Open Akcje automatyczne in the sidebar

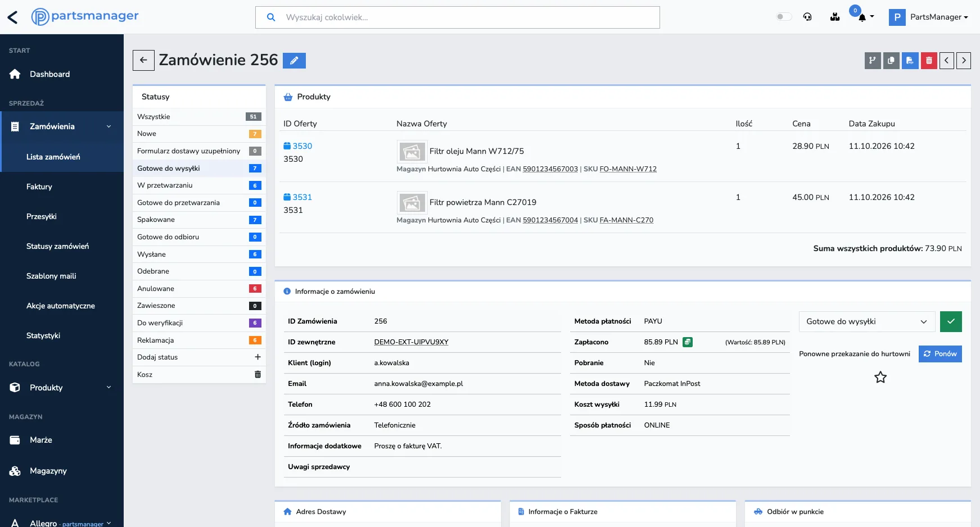[61, 306]
